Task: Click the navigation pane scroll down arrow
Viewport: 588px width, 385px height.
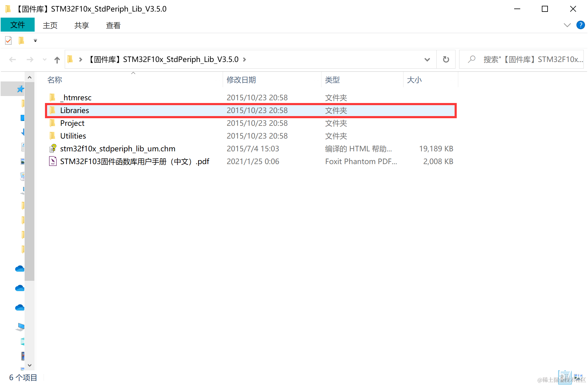Action: (29, 365)
